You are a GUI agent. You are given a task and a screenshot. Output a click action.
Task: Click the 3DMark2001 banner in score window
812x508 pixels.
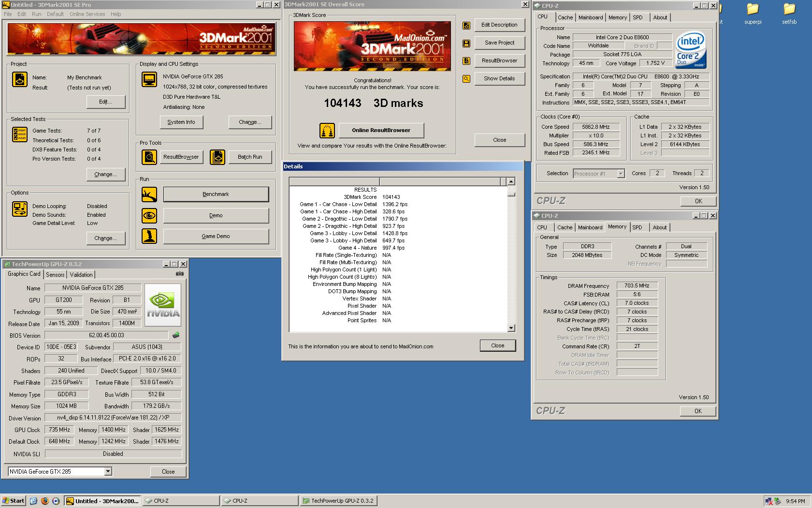click(x=372, y=46)
